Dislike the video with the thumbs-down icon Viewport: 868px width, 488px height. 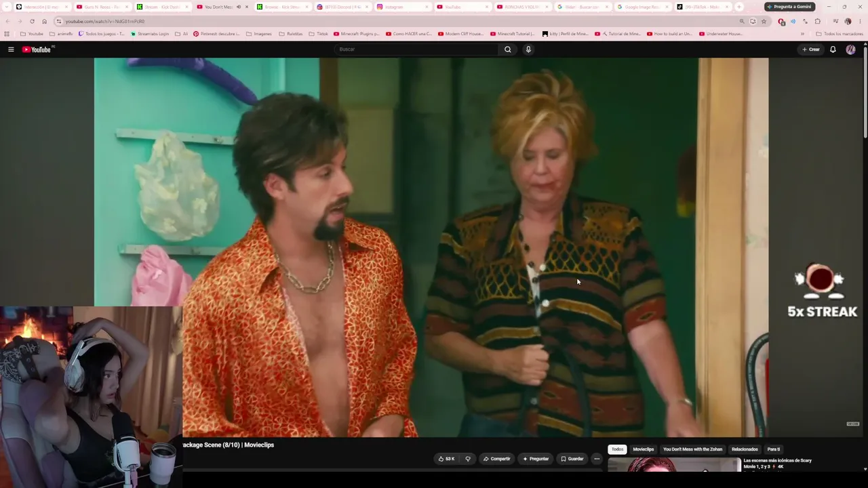[x=467, y=459]
